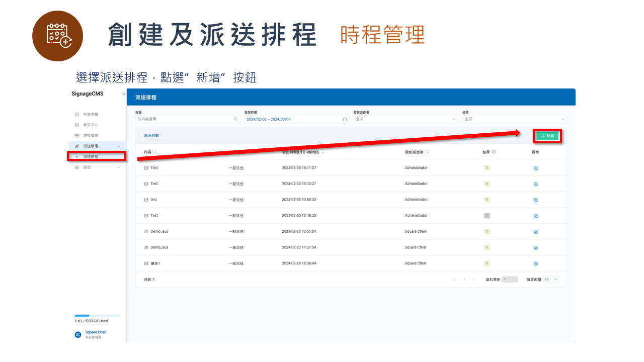Click the 操作 icon on the 廣告1 row
The height and width of the screenshot is (362, 644).
(535, 263)
